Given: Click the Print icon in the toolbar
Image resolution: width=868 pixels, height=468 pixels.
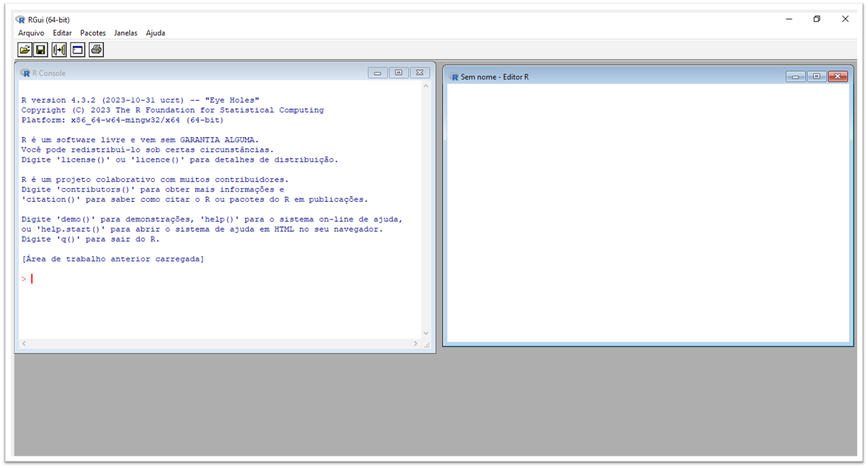Looking at the screenshot, I should [x=96, y=50].
